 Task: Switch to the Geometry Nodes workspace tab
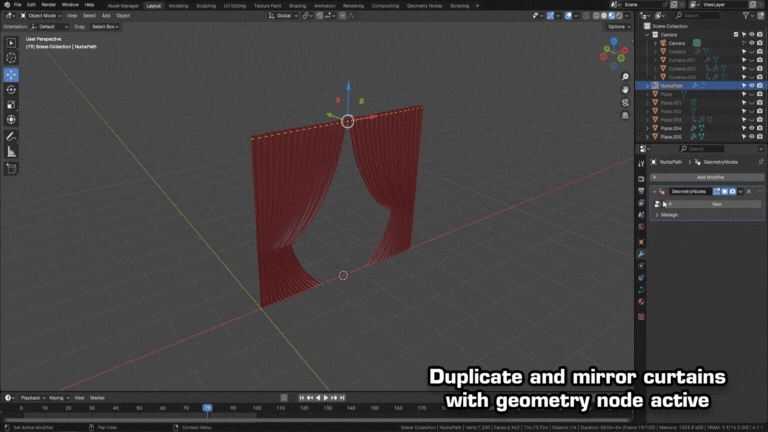pyautogui.click(x=424, y=6)
